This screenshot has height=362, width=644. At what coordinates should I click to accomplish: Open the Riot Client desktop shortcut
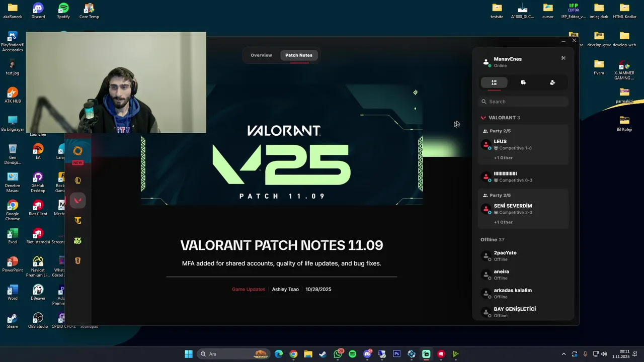click(38, 208)
